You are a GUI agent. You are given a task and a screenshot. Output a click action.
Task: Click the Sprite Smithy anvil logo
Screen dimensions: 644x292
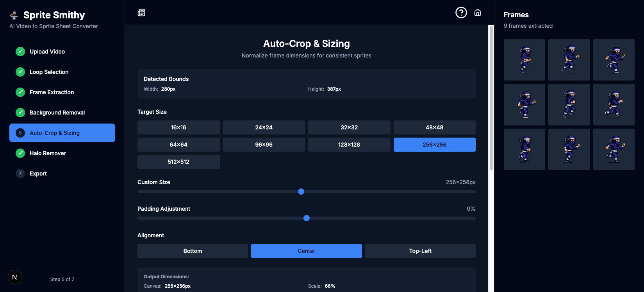coord(14,15)
